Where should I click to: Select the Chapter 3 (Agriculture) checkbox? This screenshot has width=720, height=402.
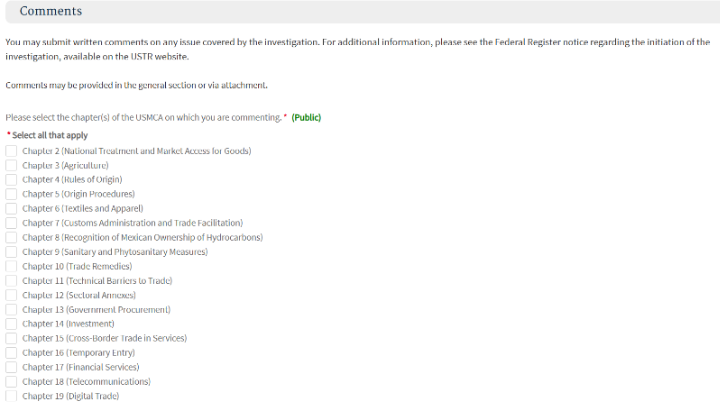[11, 165]
